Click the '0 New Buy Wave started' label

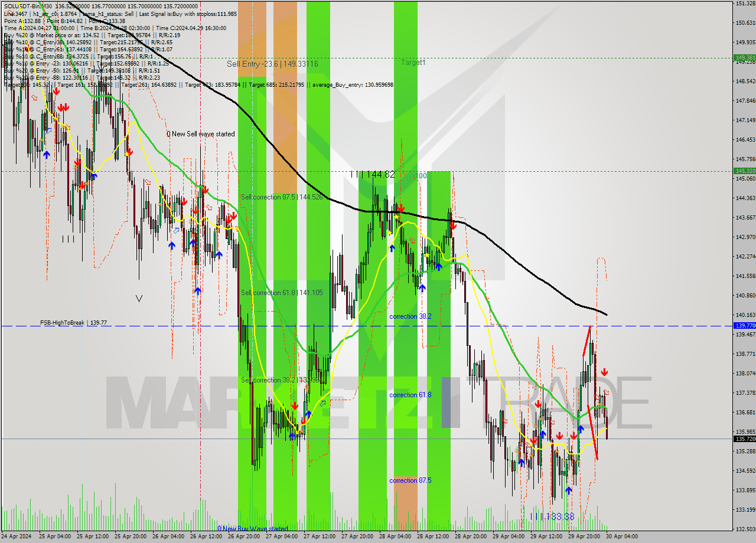[x=253, y=529]
